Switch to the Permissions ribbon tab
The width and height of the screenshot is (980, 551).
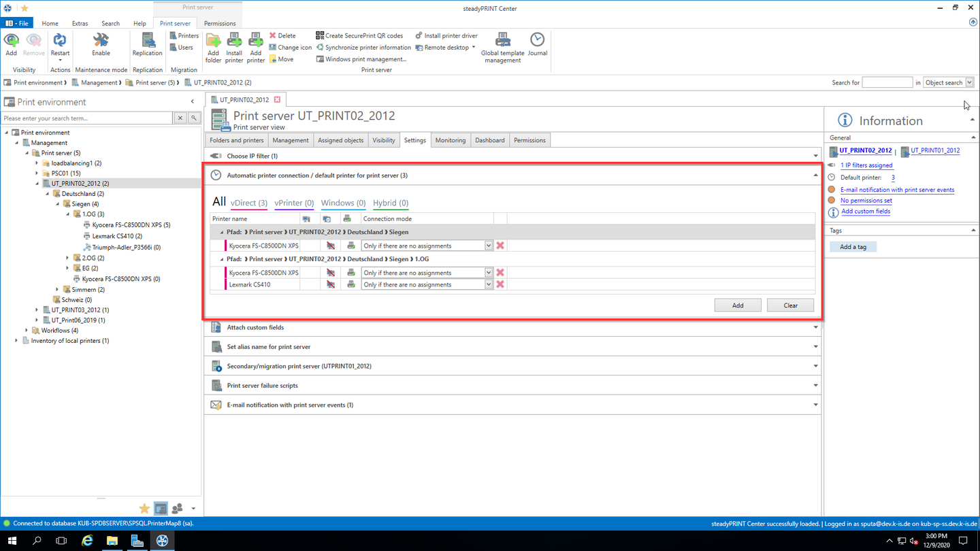(220, 23)
